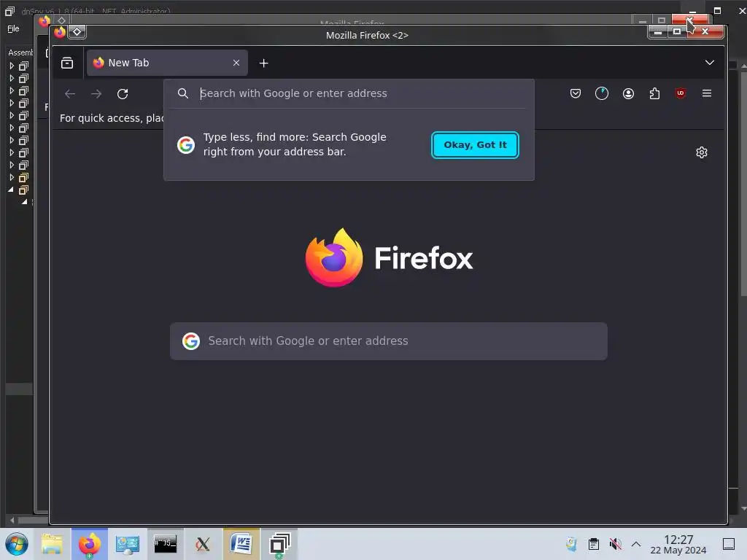Open Windows Start menu
The height and width of the screenshot is (560, 747).
click(x=17, y=544)
